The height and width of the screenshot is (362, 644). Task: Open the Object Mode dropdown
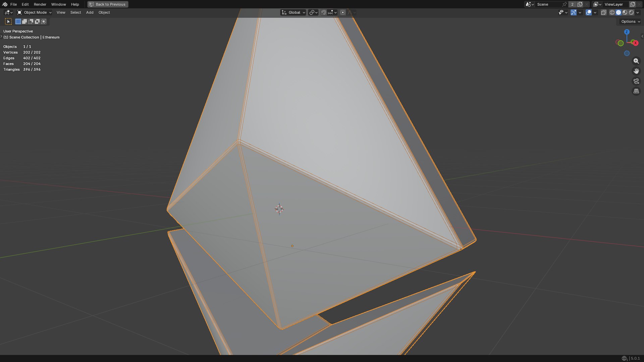[x=34, y=12]
